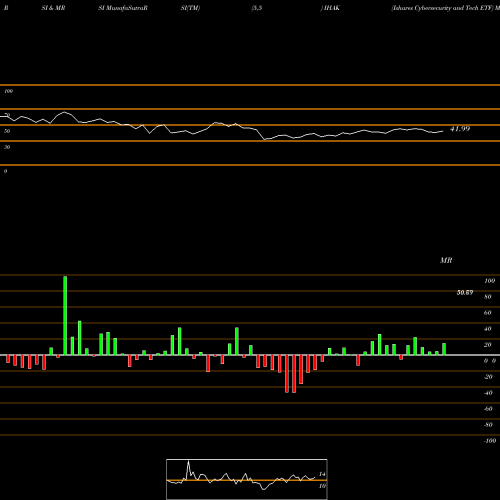Click the RSI axis label 30
Image resolution: width=500 pixels, height=500 pixels.
click(7, 147)
